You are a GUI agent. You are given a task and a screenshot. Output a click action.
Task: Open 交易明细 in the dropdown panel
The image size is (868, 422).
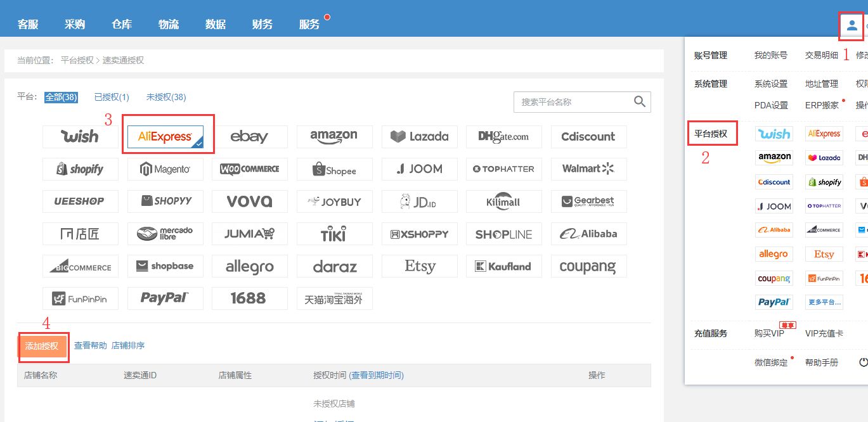822,55
